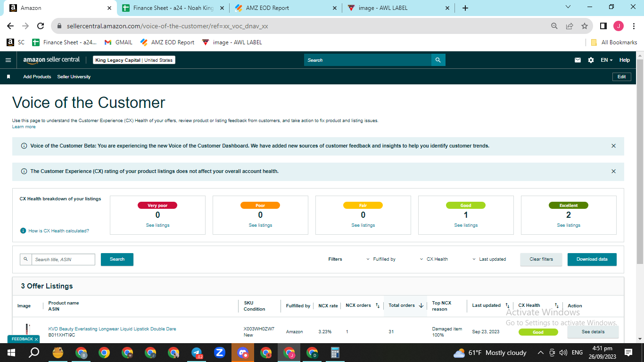Expand the CX Health filter dropdown
Screen dimensions: 644x362
pyautogui.click(x=434, y=259)
